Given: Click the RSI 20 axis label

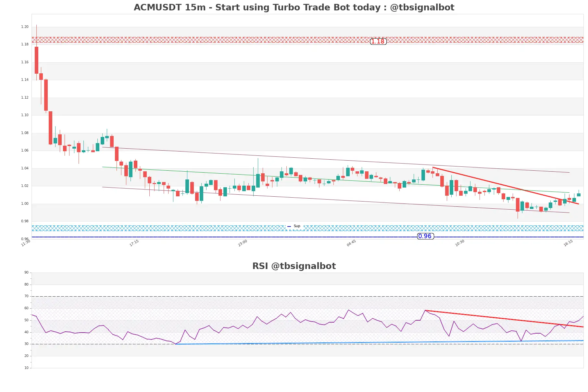Looking at the screenshot, I should coord(26,356).
